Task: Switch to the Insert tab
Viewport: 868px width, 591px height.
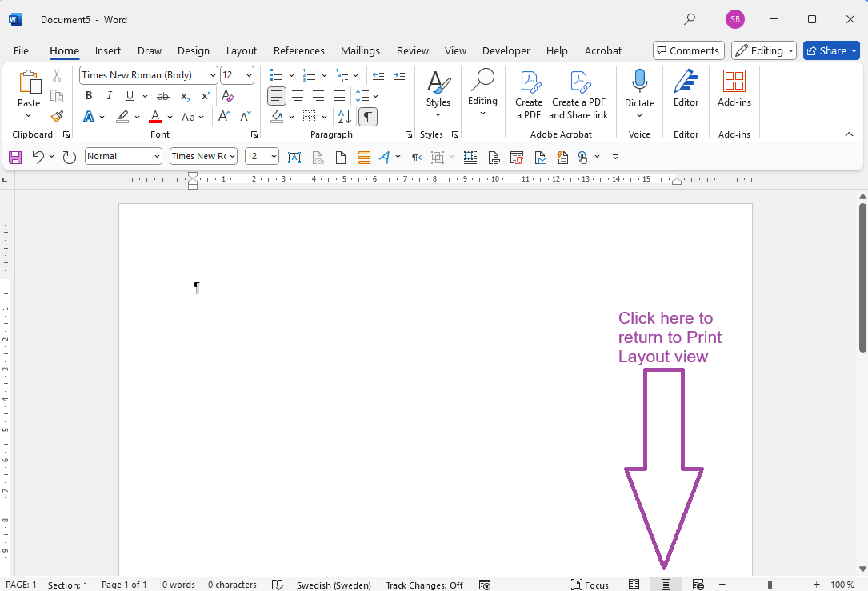Action: (107, 50)
